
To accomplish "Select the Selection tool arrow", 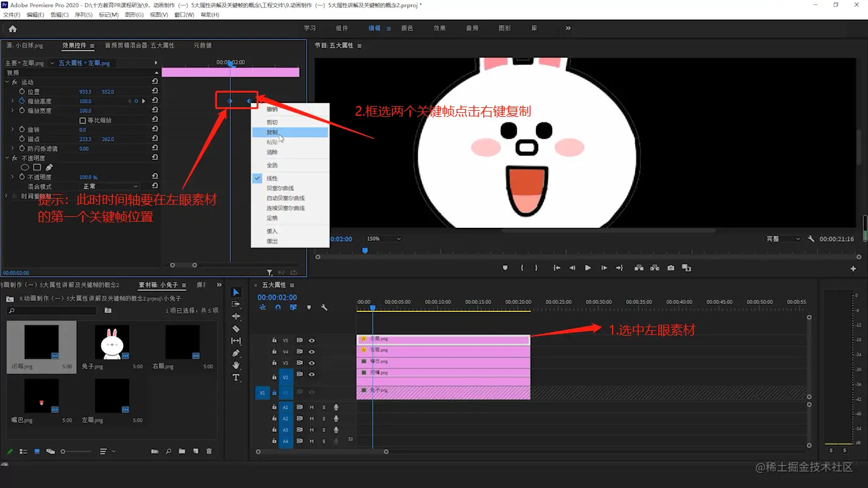I will (x=237, y=292).
